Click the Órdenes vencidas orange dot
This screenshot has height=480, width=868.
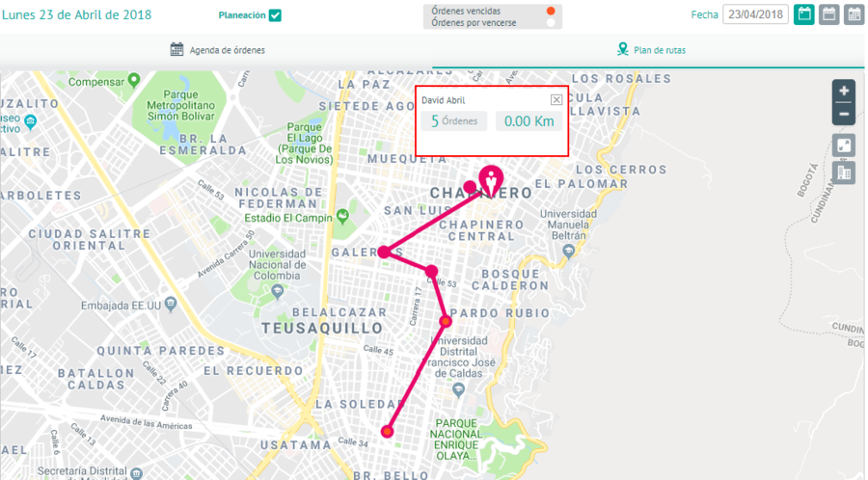click(551, 11)
